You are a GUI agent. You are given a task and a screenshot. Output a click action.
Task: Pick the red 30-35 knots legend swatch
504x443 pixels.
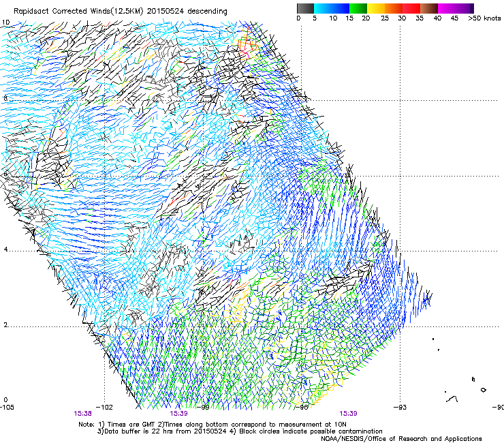click(x=411, y=8)
